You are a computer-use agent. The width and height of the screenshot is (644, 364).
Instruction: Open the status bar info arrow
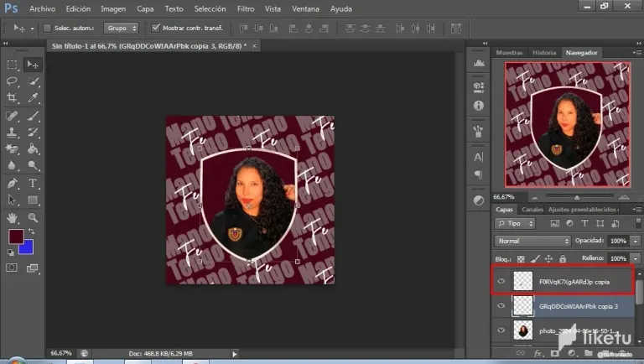click(x=235, y=354)
